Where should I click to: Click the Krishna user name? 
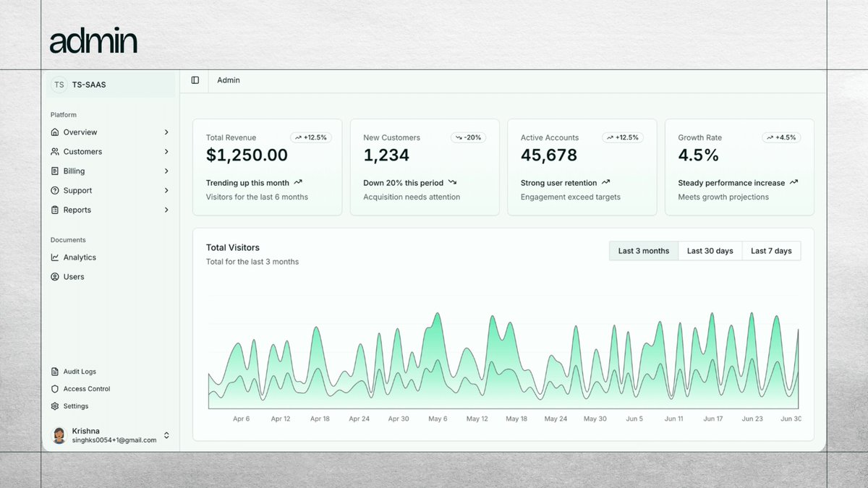coord(86,431)
